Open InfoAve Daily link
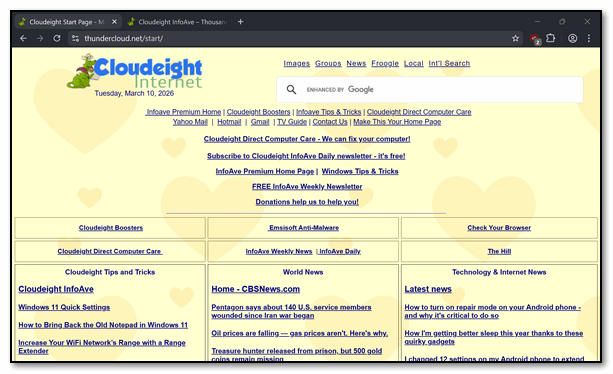Screen dimensions: 613x374 click(340, 251)
